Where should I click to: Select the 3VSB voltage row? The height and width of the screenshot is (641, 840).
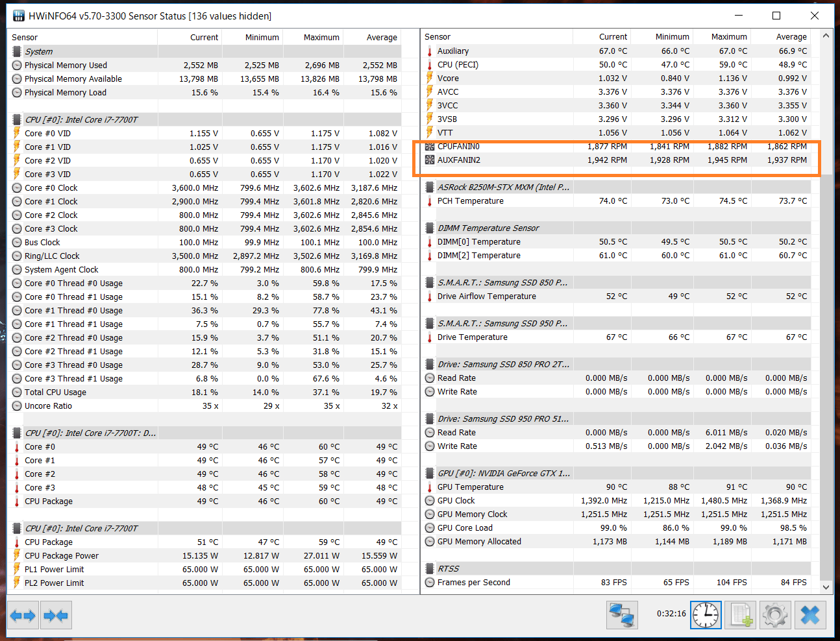(x=617, y=119)
